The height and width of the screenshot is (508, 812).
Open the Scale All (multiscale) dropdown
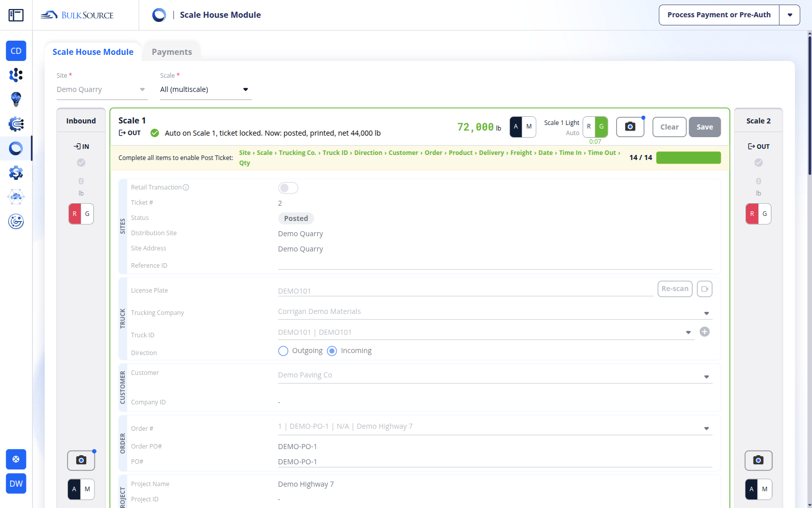coord(206,90)
